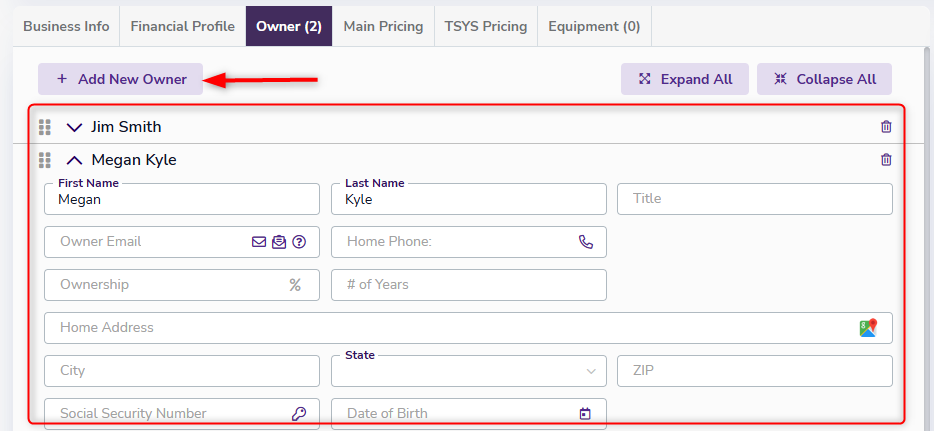This screenshot has height=431, width=934.
Task: Expand the Jim Smith owner section
Action: click(74, 127)
